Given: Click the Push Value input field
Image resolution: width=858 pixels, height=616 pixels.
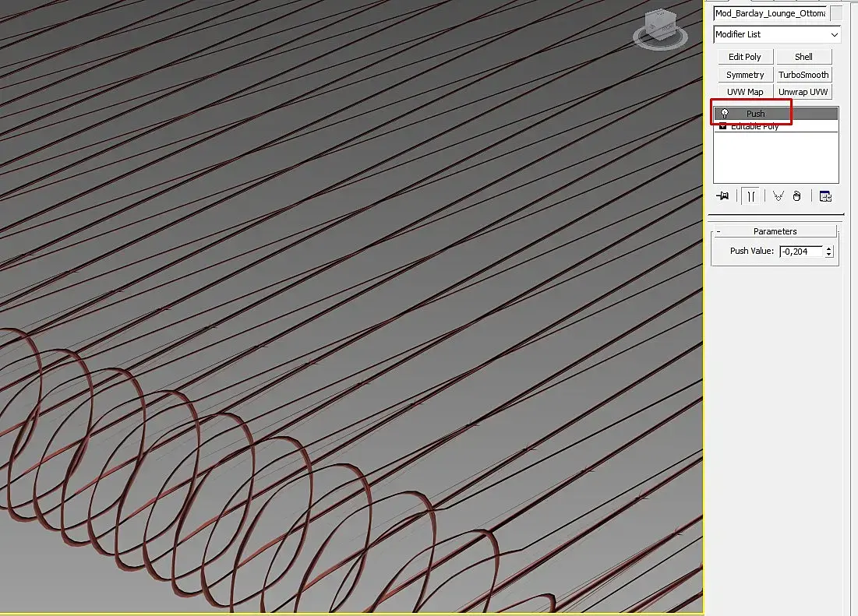Looking at the screenshot, I should tap(801, 252).
